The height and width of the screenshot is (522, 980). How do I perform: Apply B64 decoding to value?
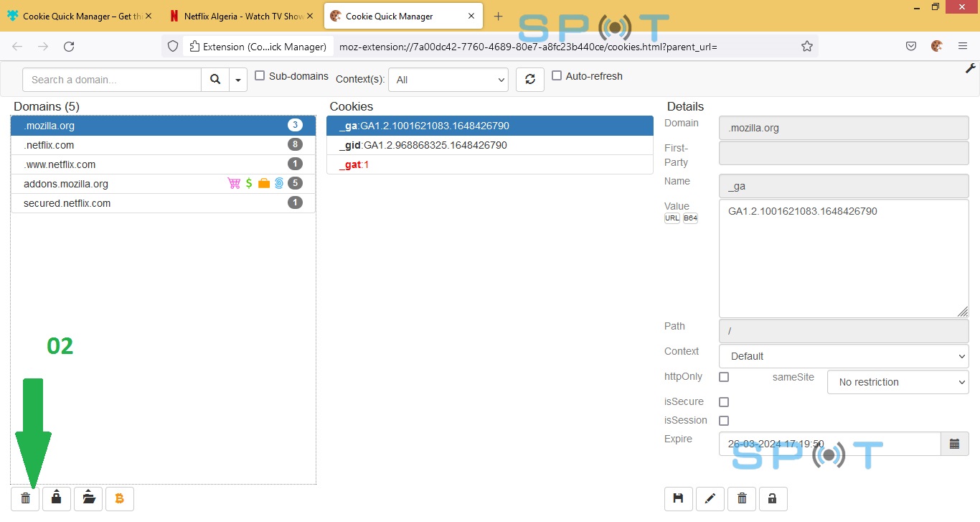(x=690, y=218)
